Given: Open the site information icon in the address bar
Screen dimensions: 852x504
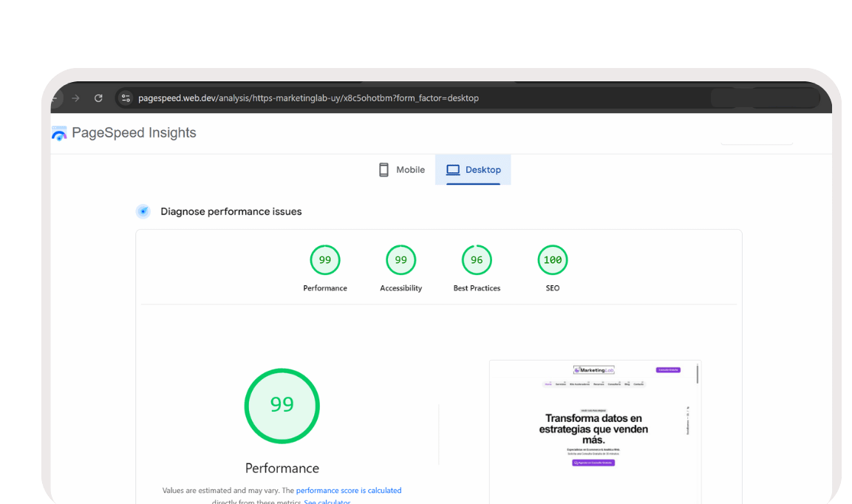Looking at the screenshot, I should [126, 98].
